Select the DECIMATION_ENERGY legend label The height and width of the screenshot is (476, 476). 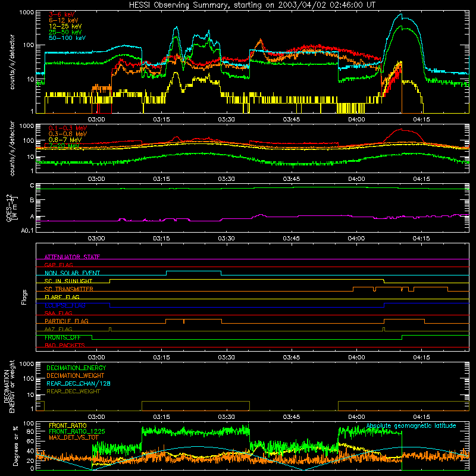tap(76, 368)
